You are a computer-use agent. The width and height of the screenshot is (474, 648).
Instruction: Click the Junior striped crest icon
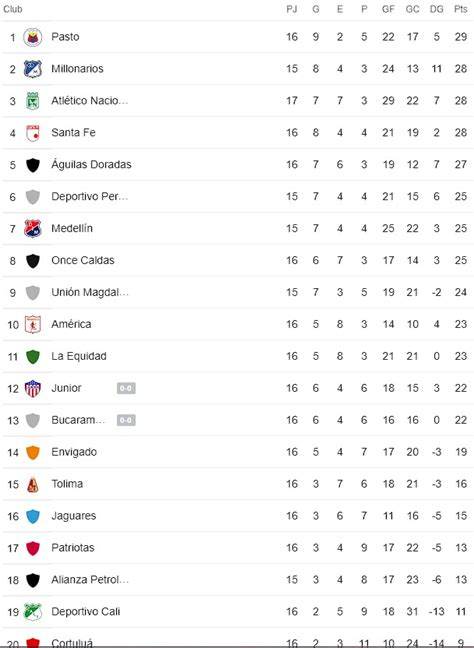tap(33, 388)
